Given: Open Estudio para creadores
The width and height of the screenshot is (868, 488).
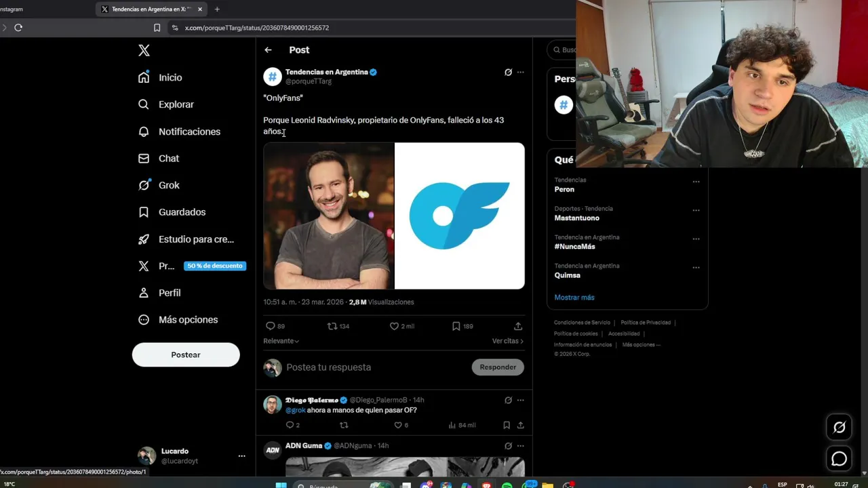Looking at the screenshot, I should click(x=186, y=239).
